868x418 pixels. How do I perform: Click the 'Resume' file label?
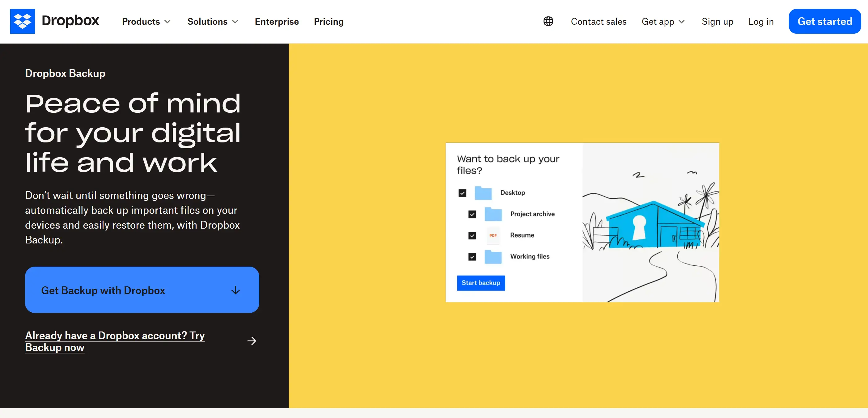pyautogui.click(x=522, y=235)
